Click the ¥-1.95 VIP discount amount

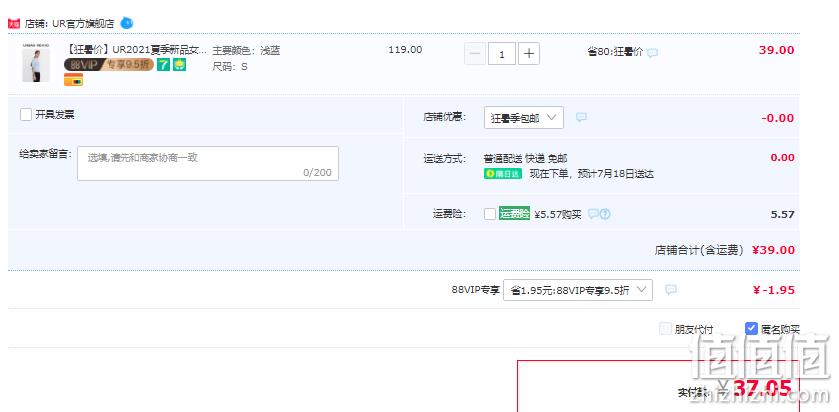click(x=773, y=290)
